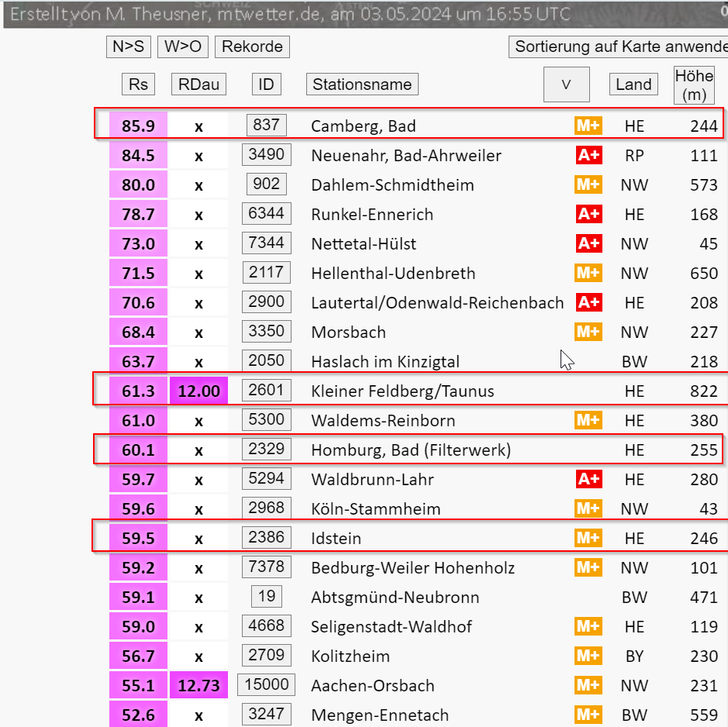Click the M+ badge for Waldems-Reinborn
Image resolution: width=728 pixels, height=727 pixels.
click(588, 419)
